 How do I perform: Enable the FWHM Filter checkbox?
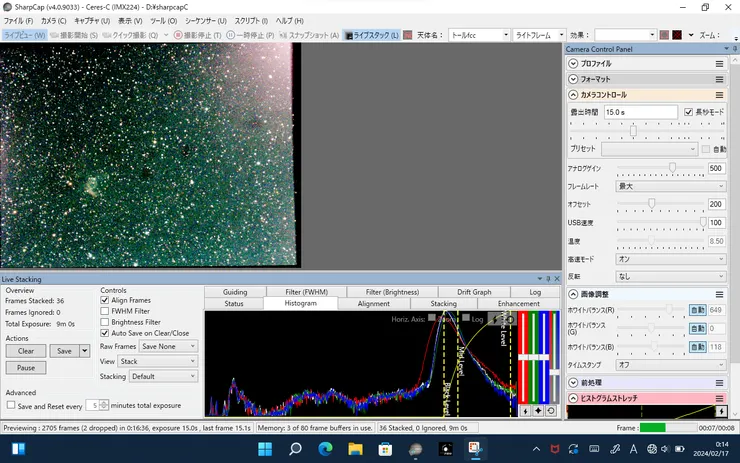(105, 311)
